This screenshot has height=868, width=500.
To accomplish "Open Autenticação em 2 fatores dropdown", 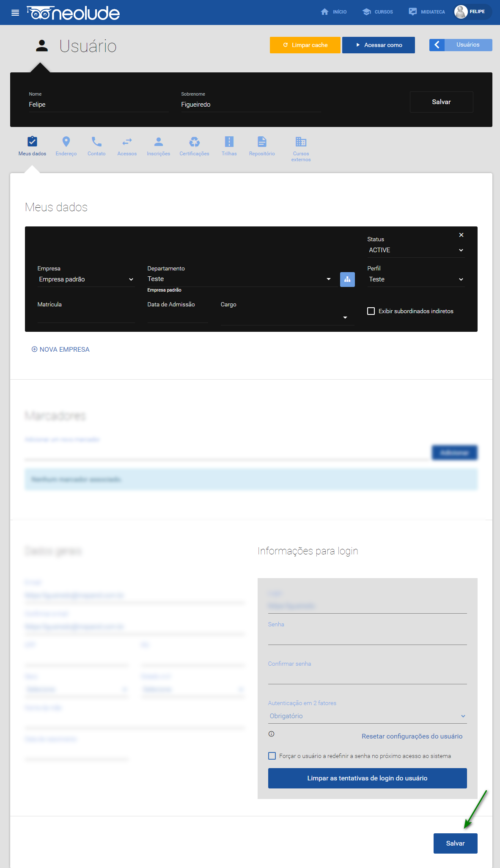I will coord(367,716).
